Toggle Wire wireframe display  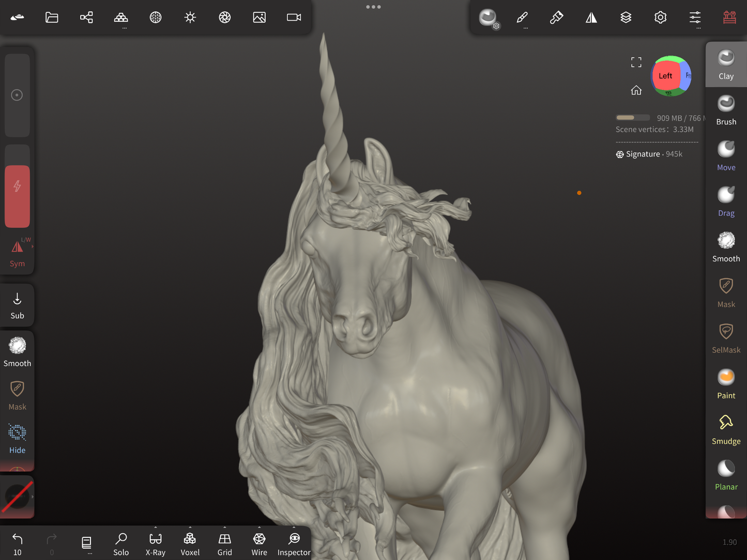tap(259, 544)
